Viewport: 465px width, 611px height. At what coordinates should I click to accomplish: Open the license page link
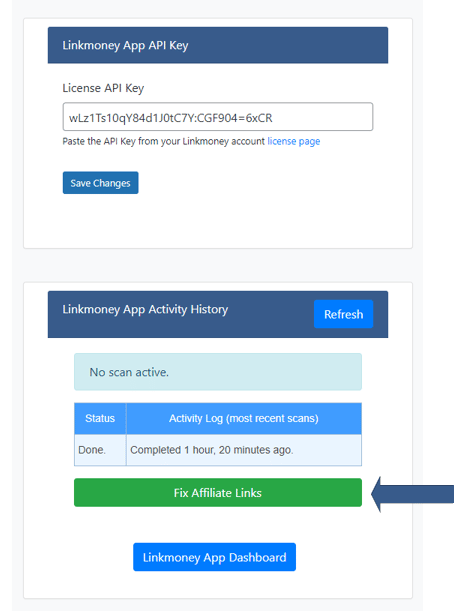(293, 141)
